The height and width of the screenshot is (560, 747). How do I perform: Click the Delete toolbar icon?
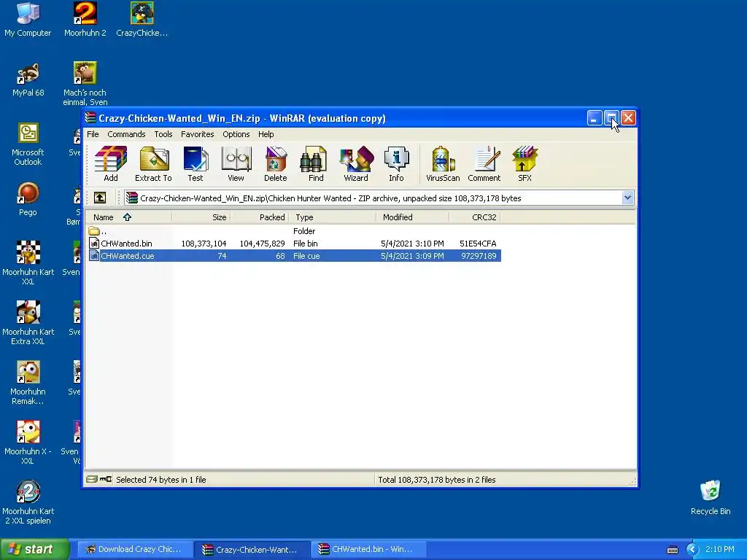[275, 164]
